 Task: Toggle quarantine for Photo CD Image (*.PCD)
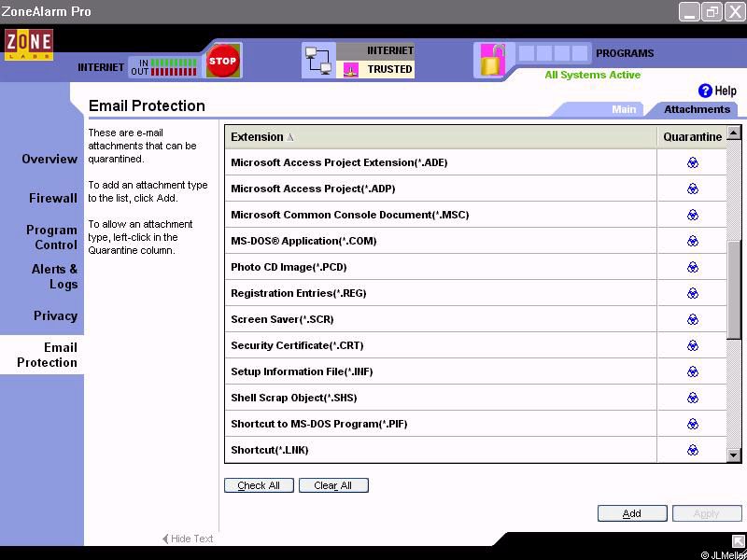(x=693, y=267)
